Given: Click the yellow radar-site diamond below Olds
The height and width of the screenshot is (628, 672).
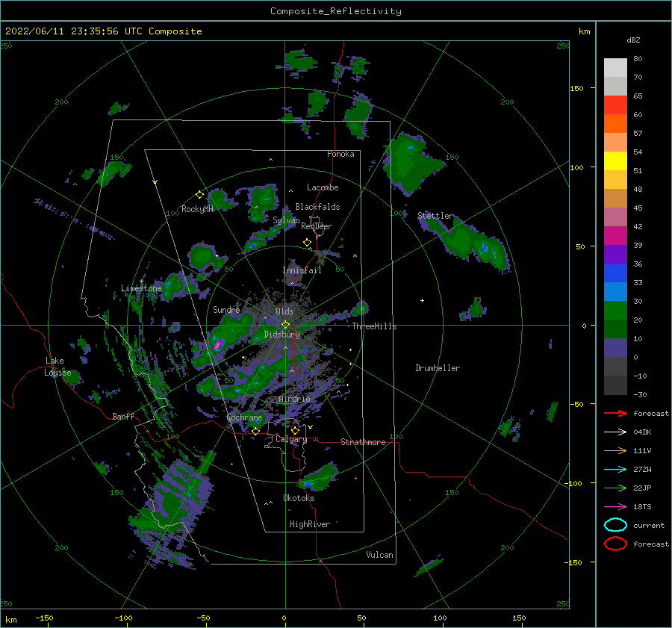Looking at the screenshot, I should [x=285, y=325].
